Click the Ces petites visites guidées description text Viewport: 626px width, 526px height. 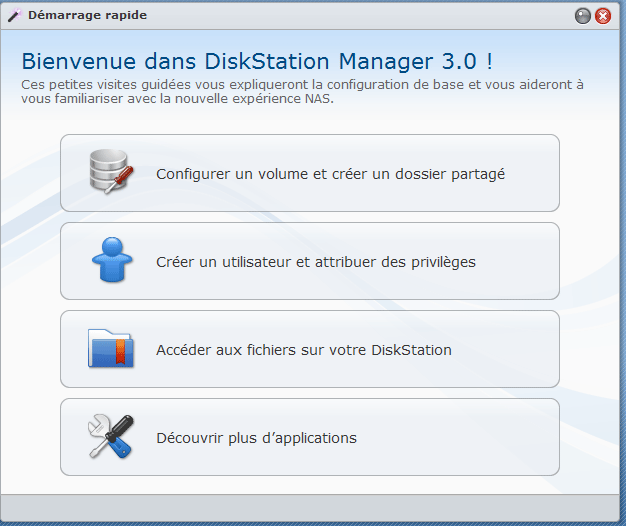(302, 91)
